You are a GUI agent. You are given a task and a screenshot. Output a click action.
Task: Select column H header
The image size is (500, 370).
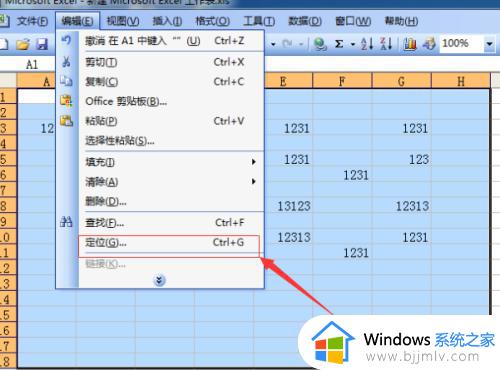coord(461,81)
